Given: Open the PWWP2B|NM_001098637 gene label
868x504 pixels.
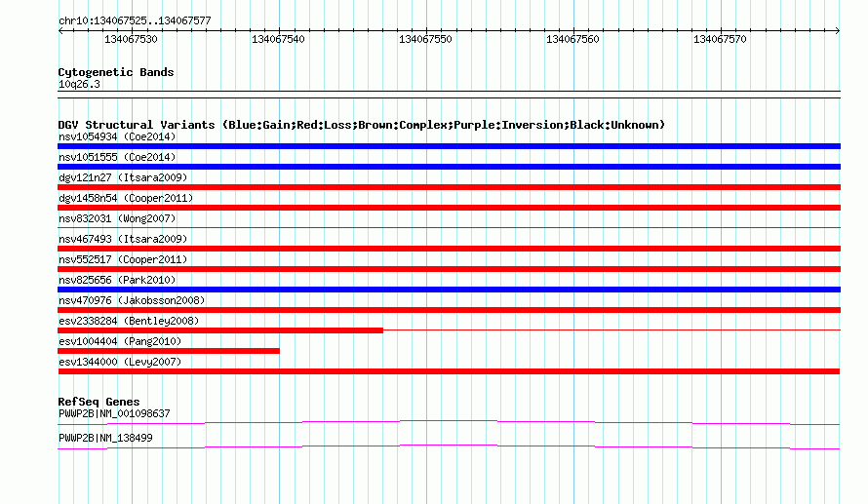Looking at the screenshot, I should point(114,413).
